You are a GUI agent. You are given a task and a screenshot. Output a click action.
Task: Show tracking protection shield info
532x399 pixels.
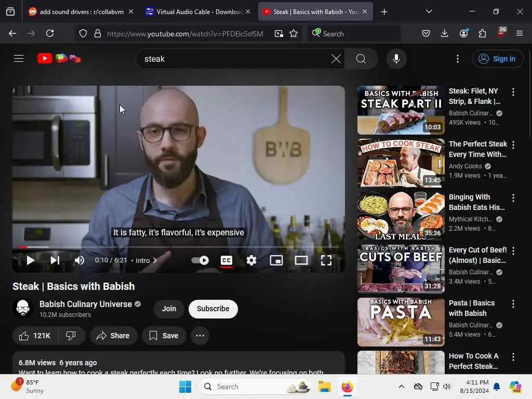[x=83, y=34]
